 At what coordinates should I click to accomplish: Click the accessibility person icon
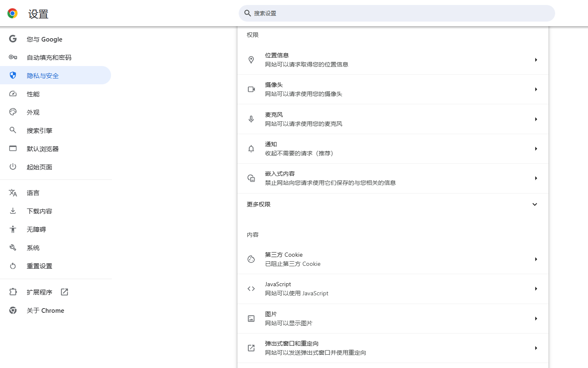point(13,229)
